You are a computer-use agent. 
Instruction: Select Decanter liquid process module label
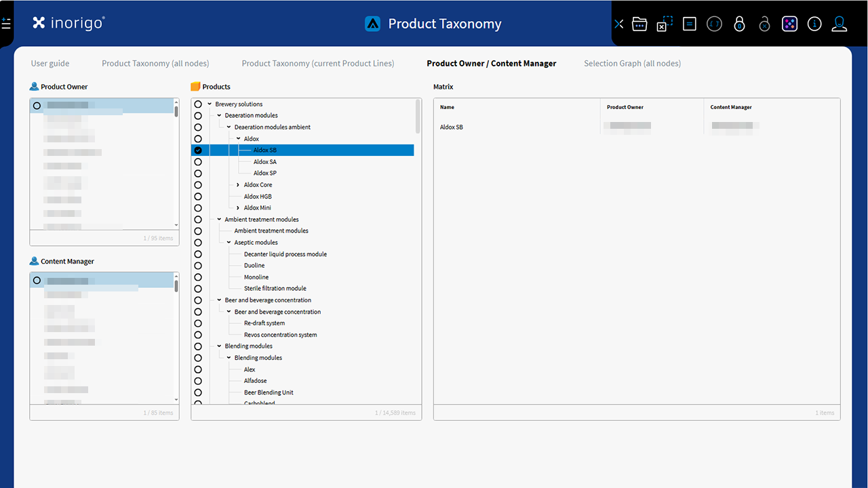pos(285,254)
